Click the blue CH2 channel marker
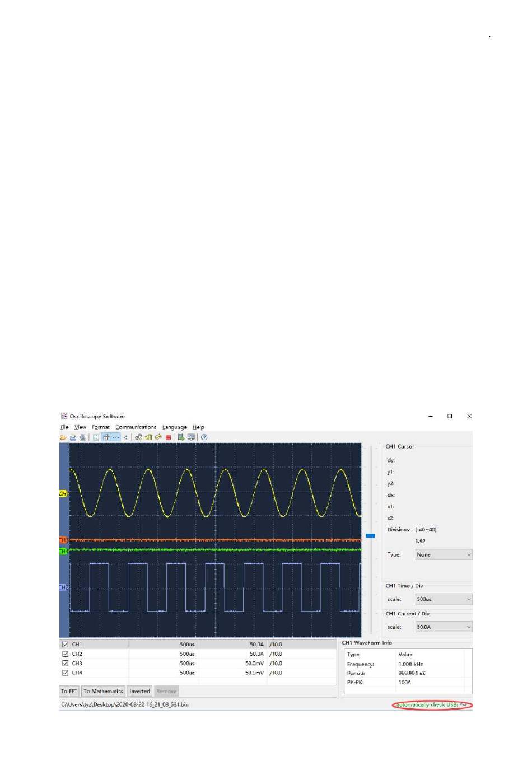Viewport: 532px width, 770px height. 63,587
